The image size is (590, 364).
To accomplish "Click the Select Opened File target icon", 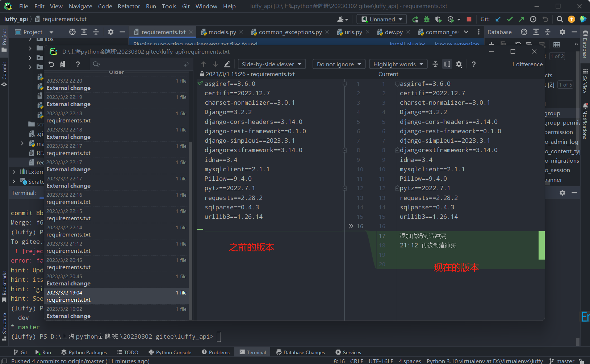I will pyautogui.click(x=72, y=32).
